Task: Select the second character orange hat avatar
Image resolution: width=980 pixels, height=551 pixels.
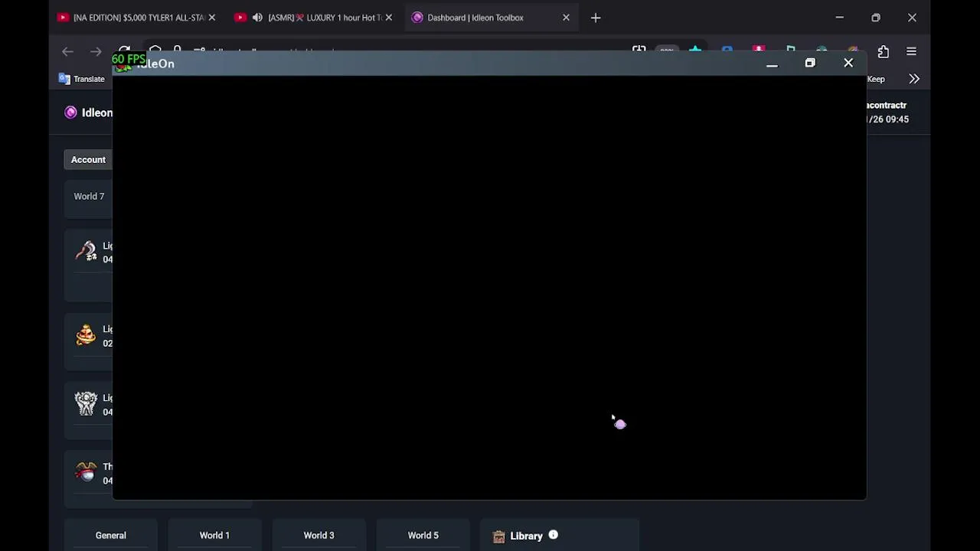Action: tap(86, 335)
